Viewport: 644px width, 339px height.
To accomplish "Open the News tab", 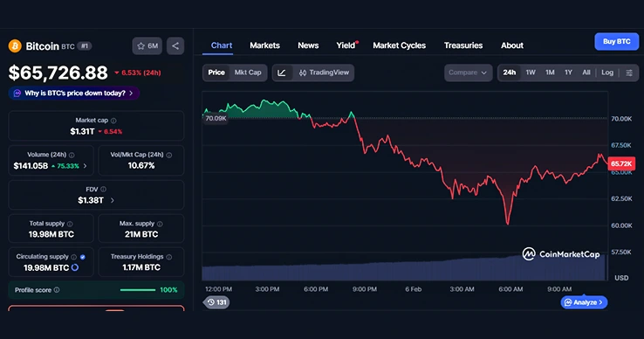I will click(308, 45).
